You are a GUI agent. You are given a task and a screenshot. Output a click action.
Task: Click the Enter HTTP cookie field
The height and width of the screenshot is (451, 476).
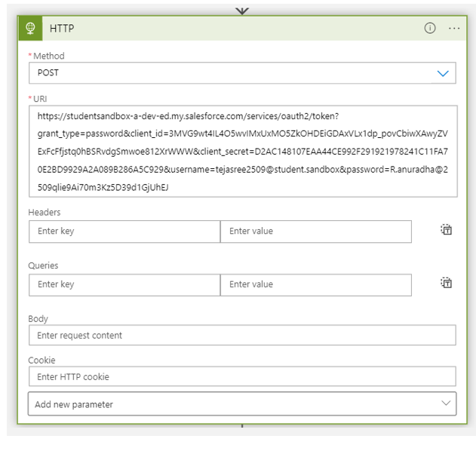point(242,376)
